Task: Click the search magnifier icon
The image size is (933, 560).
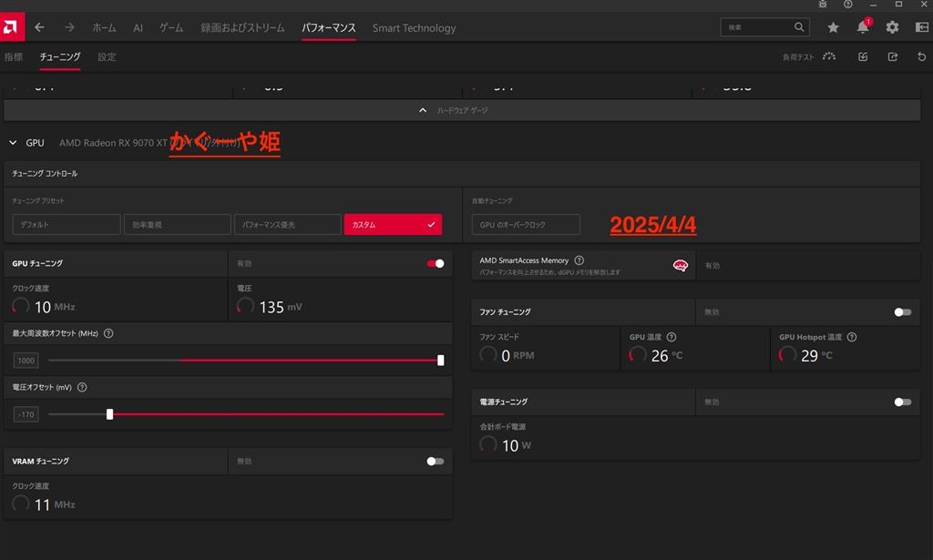Action: pyautogui.click(x=798, y=26)
